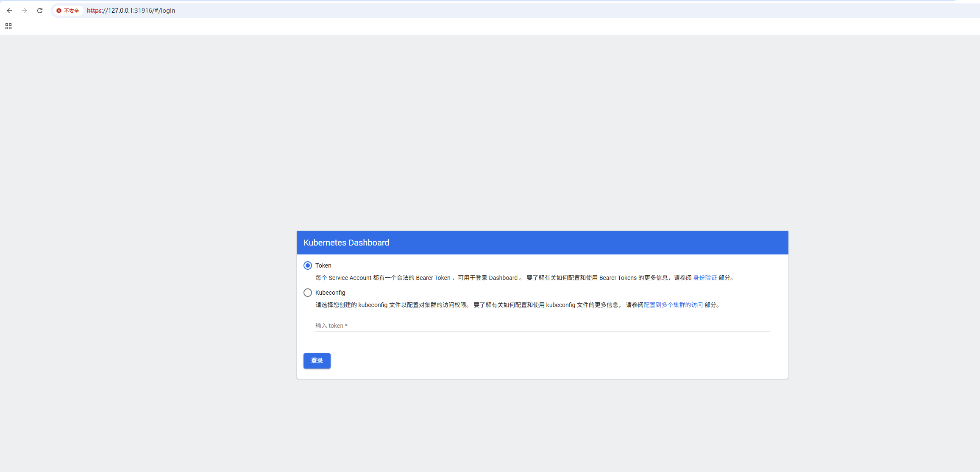The width and height of the screenshot is (980, 472).
Task: Go back using the browser back arrow
Action: (9, 11)
